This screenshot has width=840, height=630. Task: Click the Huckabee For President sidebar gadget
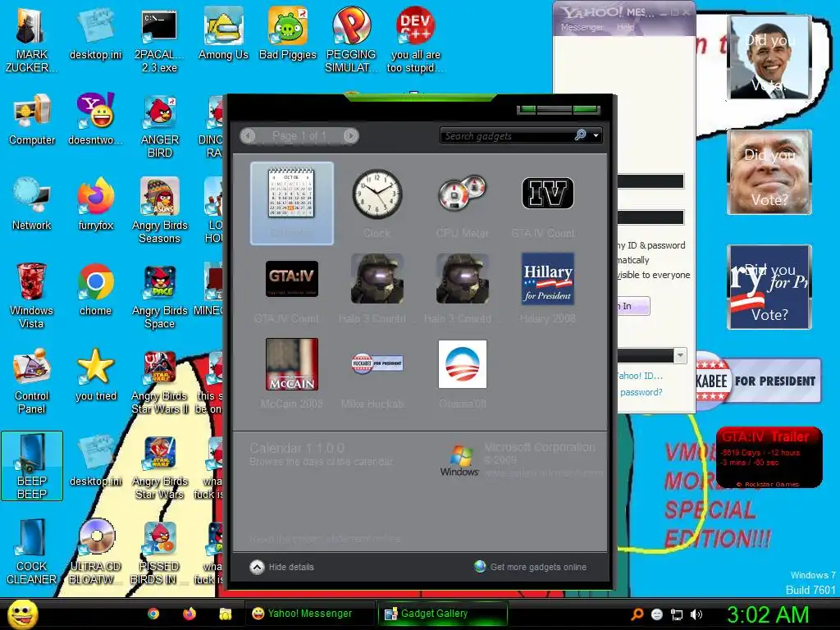(x=759, y=381)
